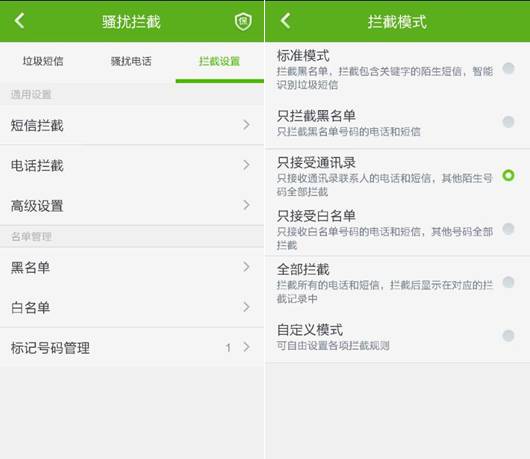Select the 只接受白名单 radio button
Viewport: 530px width, 459px height.
pyautogui.click(x=508, y=229)
